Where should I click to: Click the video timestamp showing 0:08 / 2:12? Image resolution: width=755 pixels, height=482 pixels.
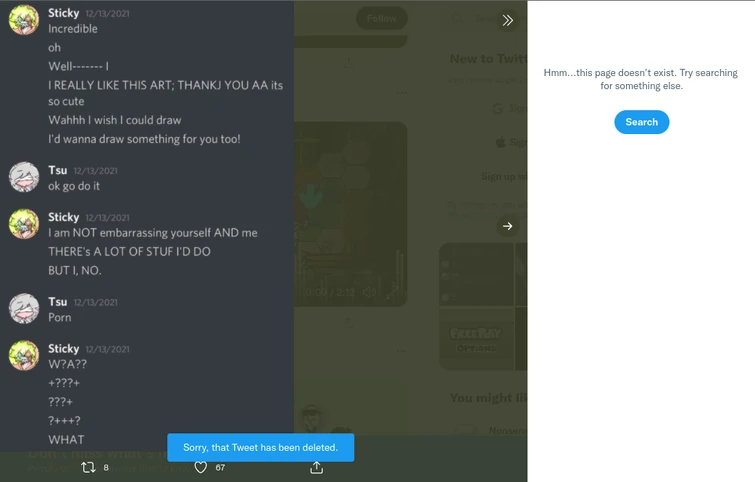pyautogui.click(x=330, y=292)
